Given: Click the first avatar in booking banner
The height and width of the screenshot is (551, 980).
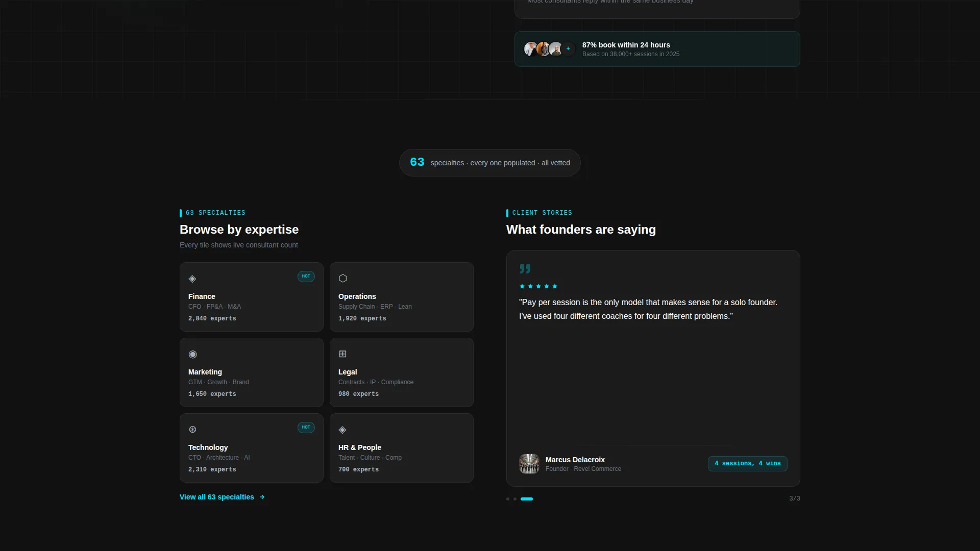Looking at the screenshot, I should click(531, 48).
